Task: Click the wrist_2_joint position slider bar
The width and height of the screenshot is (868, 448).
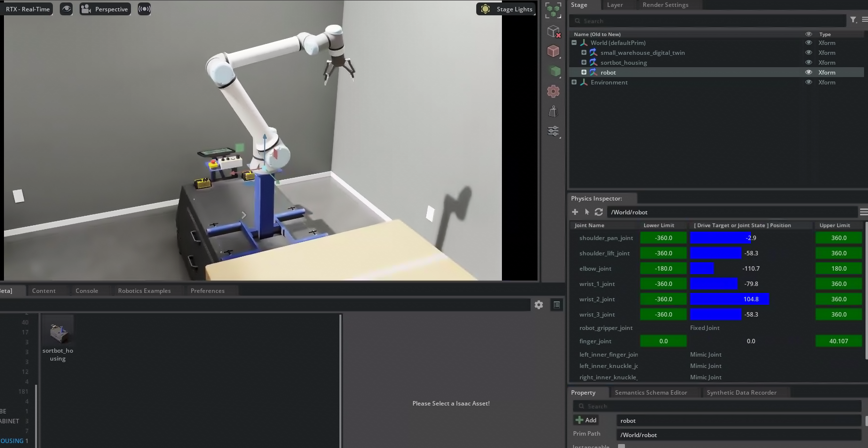Action: click(x=729, y=299)
